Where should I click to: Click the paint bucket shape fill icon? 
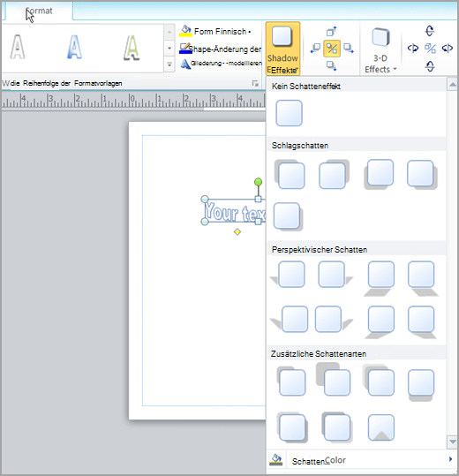[185, 31]
